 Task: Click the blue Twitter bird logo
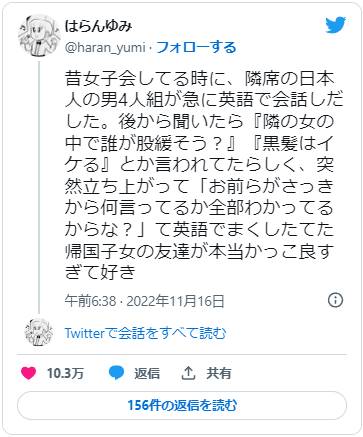tap(336, 25)
